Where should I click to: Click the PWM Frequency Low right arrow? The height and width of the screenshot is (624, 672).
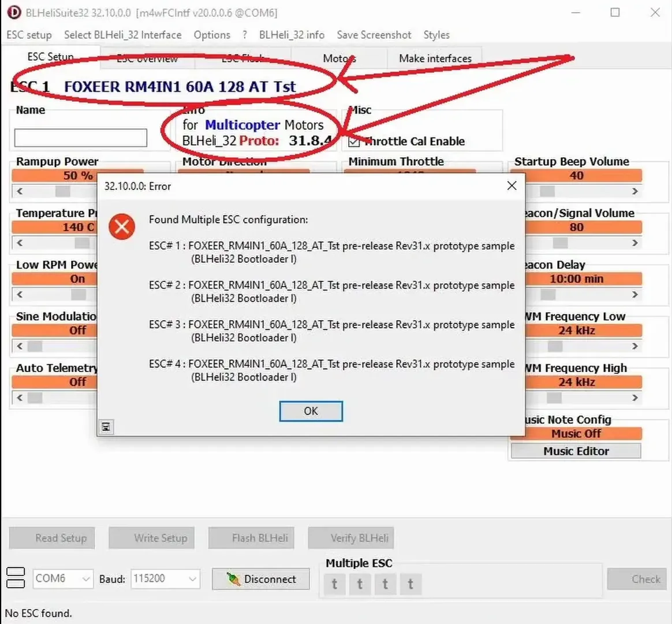[635, 346]
